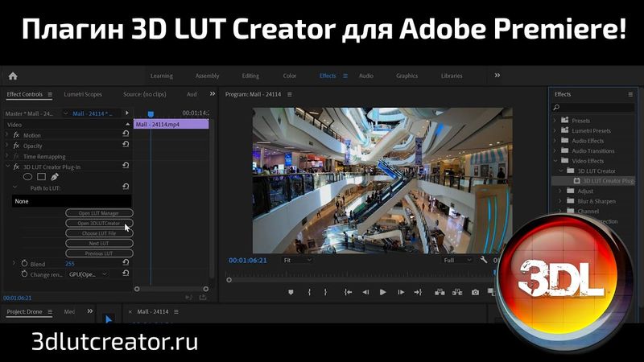
Task: Reset the Opacity effect
Action: pos(126,145)
